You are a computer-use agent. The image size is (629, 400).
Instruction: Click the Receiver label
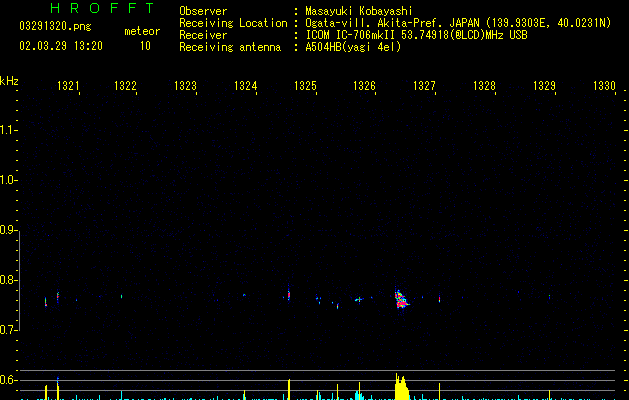point(203,35)
